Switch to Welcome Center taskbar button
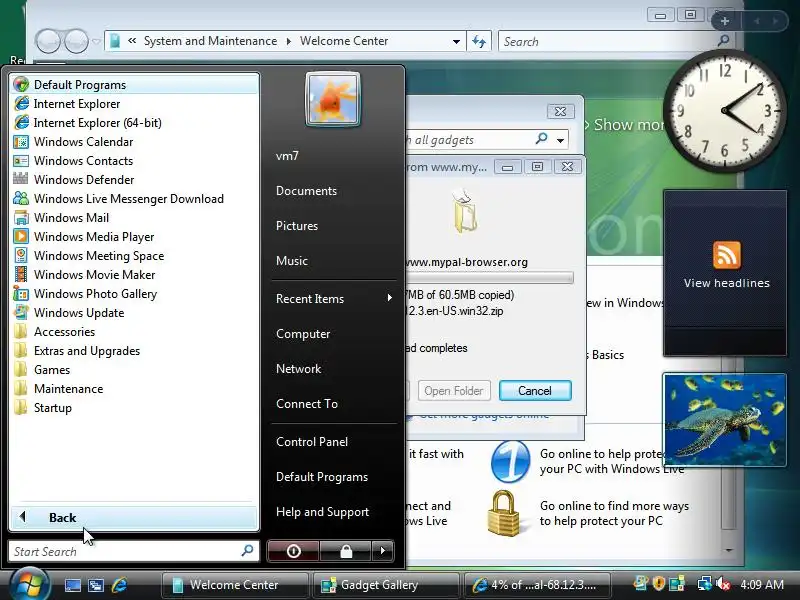The height and width of the screenshot is (600, 800). point(234,585)
